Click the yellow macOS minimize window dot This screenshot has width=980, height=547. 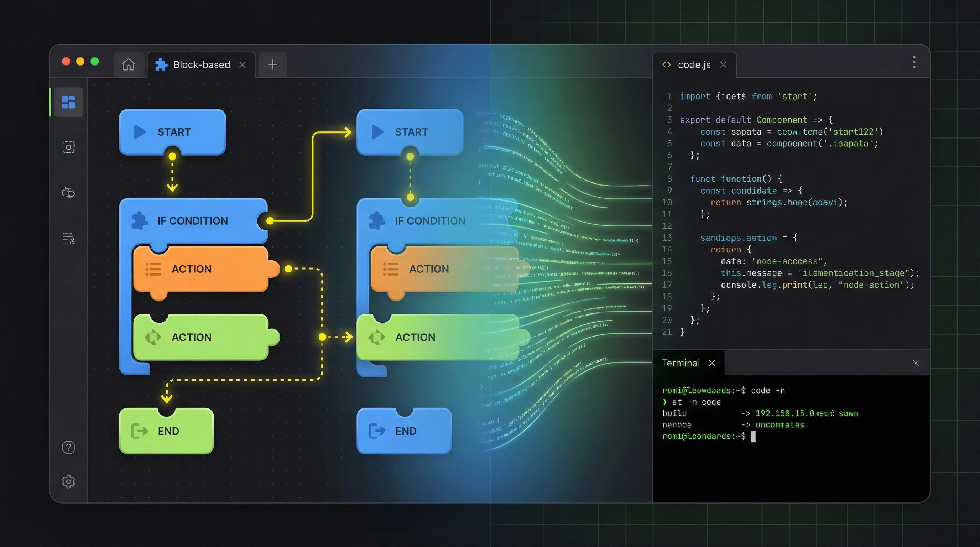tap(80, 61)
